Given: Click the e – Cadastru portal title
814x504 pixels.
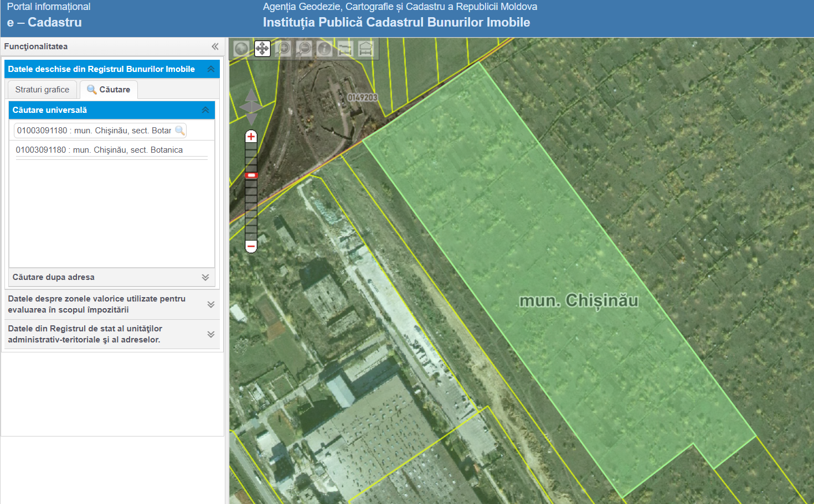Looking at the screenshot, I should [x=44, y=22].
